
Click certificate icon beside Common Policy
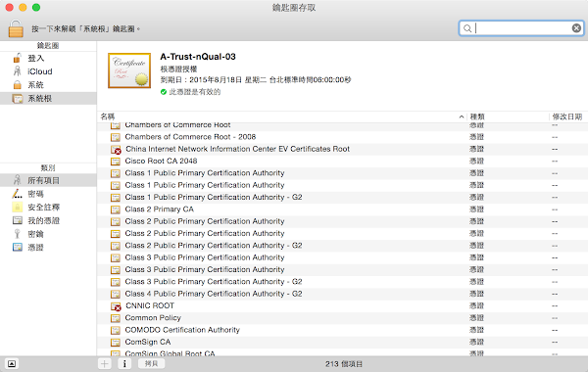(115, 318)
